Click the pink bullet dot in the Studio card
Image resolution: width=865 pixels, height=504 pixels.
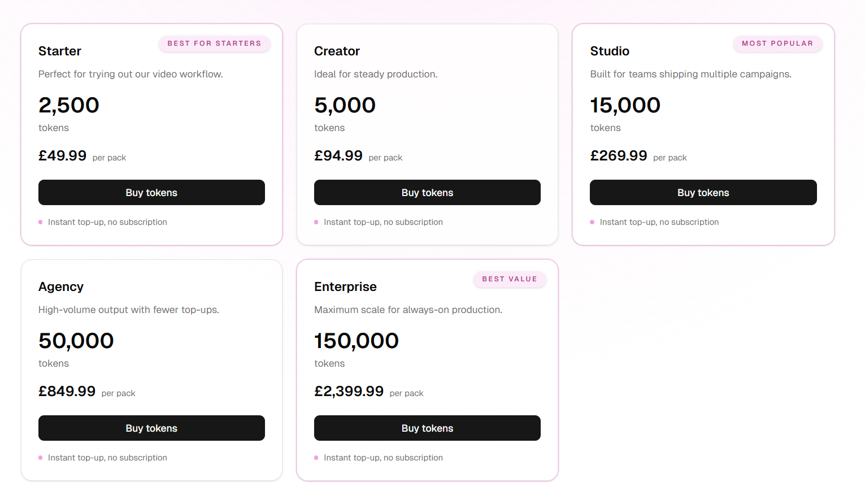pyautogui.click(x=592, y=222)
